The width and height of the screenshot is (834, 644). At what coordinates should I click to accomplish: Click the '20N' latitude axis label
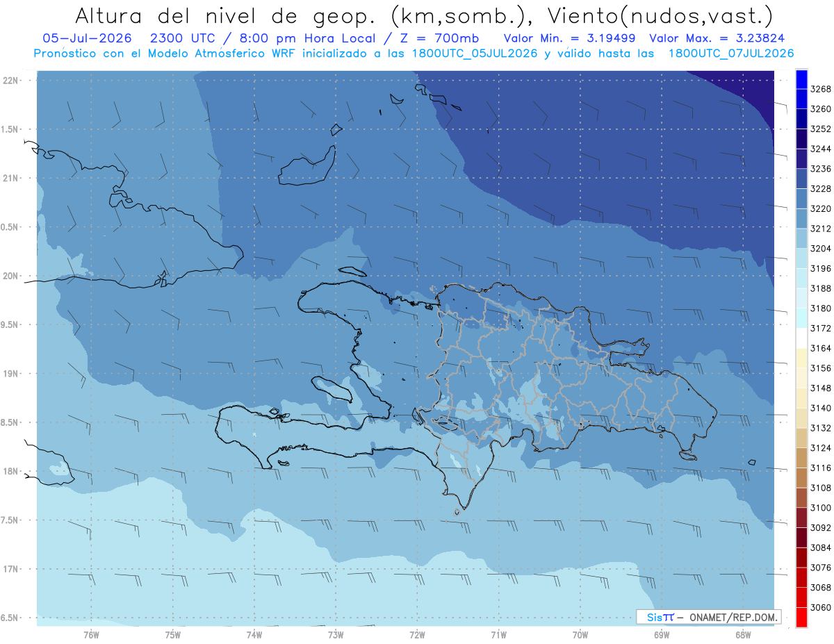(x=10, y=276)
